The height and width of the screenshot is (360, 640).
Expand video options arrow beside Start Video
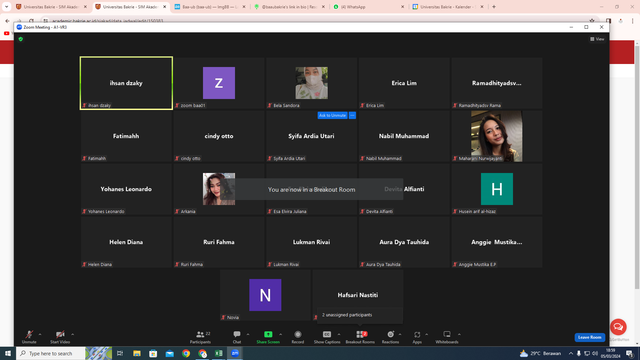click(73, 334)
